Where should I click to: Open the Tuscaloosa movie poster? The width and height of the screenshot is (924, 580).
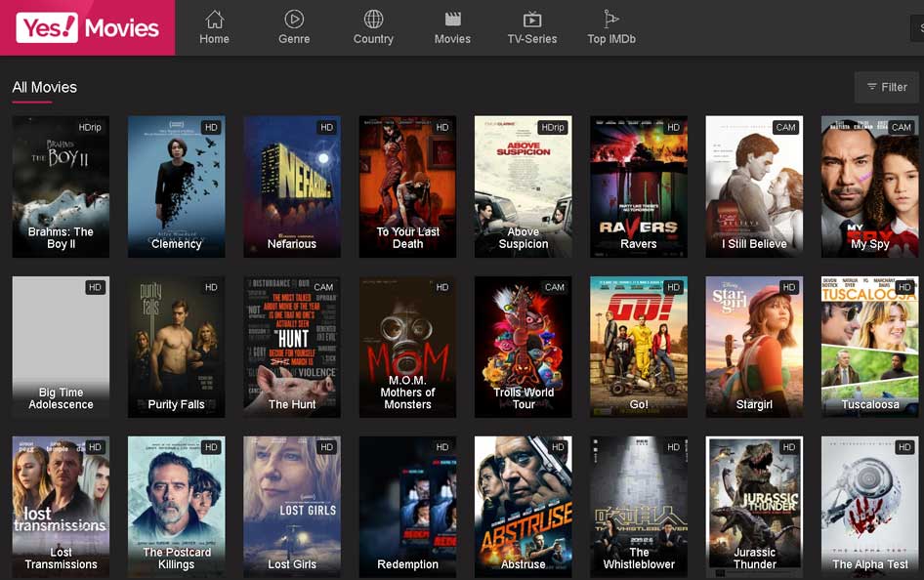[869, 347]
